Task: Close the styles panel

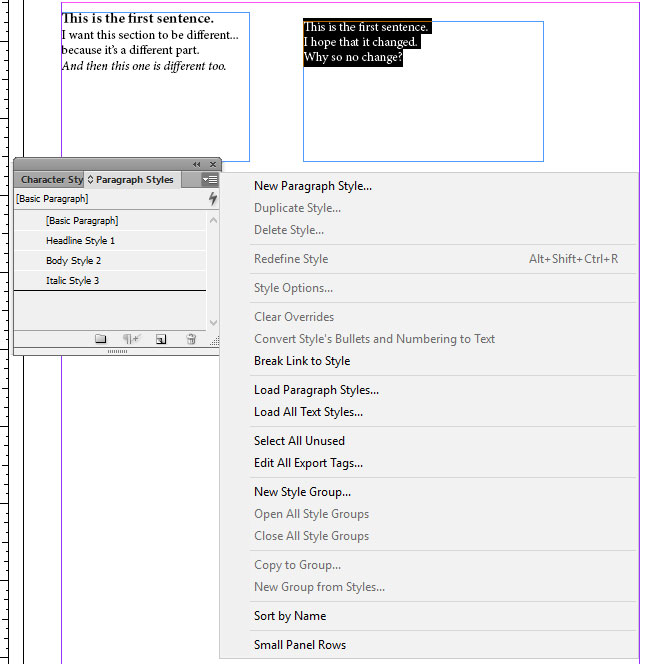Action: tap(213, 164)
